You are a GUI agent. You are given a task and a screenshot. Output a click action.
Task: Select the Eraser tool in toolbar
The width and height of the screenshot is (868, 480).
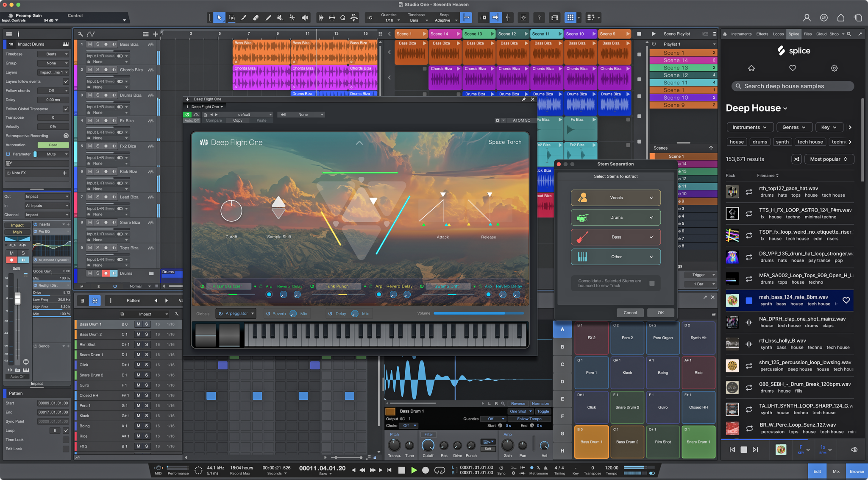[x=256, y=18]
